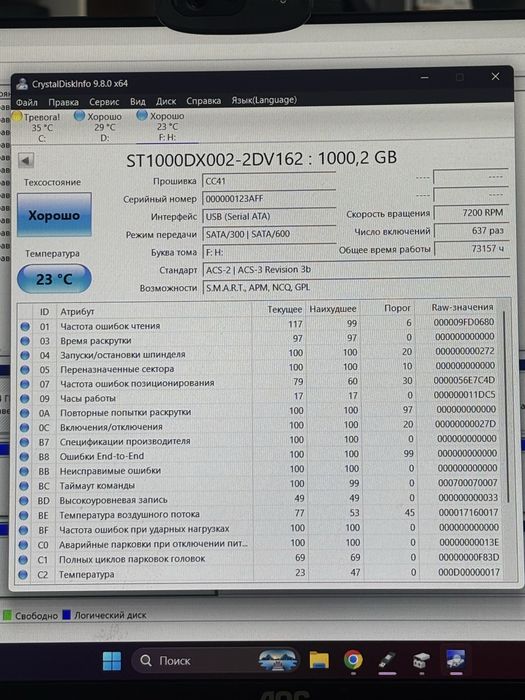Click the status dot for attribute BD

click(24, 501)
